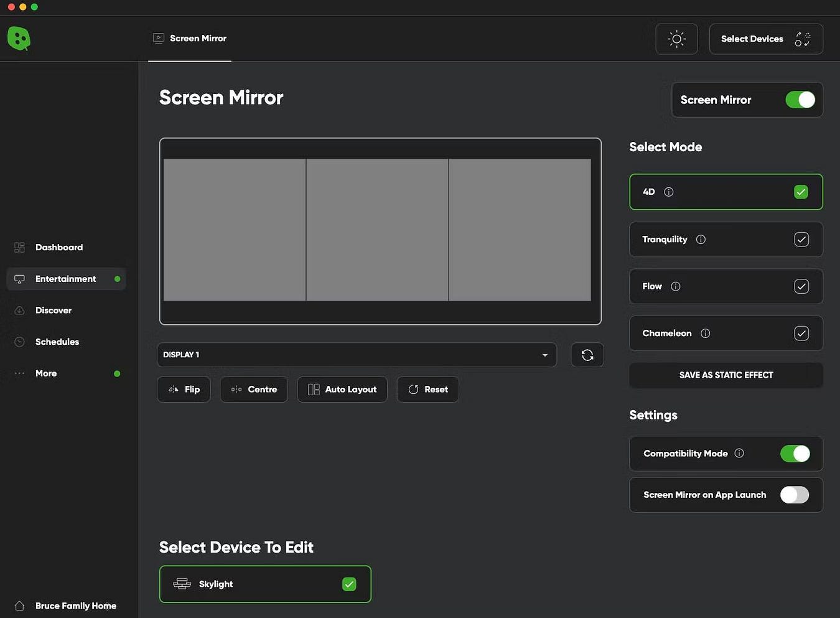Click the brightness sun icon
The image size is (840, 618).
point(676,39)
